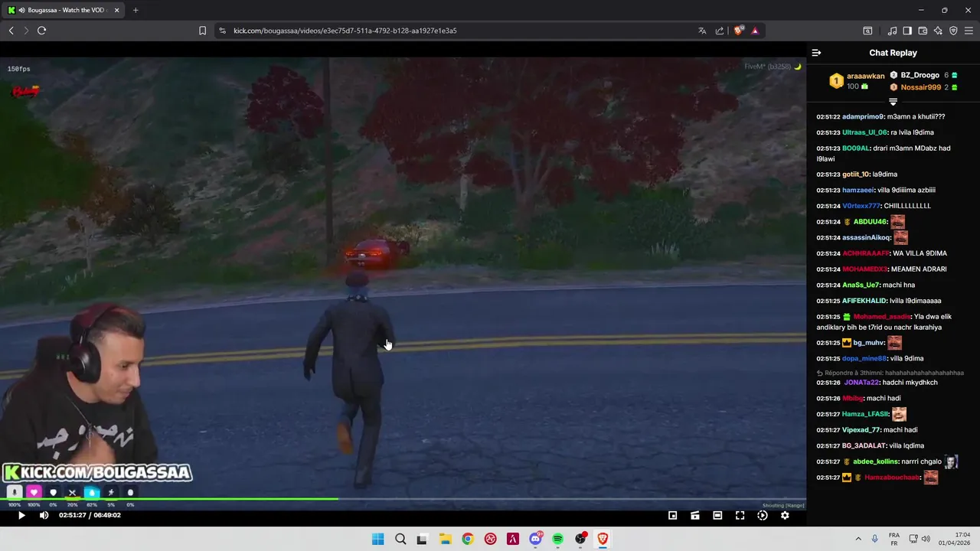Open the Brave Shields lion icon
The height and width of the screenshot is (551, 980).
(739, 31)
